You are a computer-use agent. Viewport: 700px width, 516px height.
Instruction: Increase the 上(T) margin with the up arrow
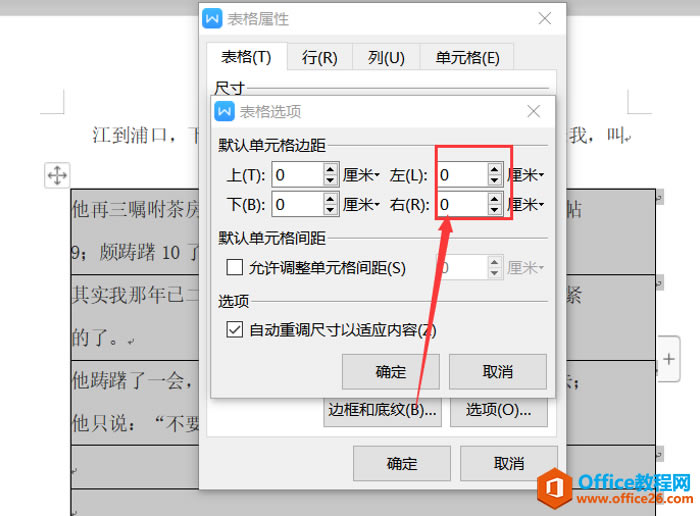point(330,169)
